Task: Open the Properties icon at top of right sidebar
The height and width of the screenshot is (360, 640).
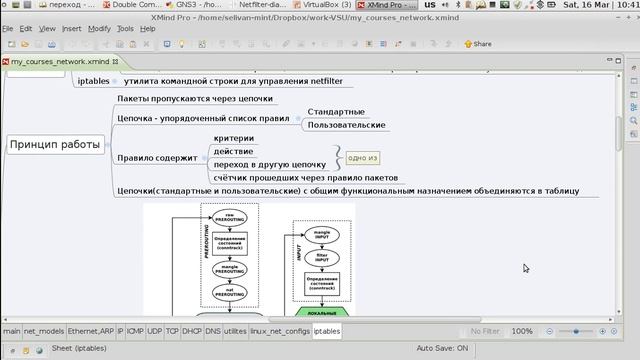Action: point(633,68)
